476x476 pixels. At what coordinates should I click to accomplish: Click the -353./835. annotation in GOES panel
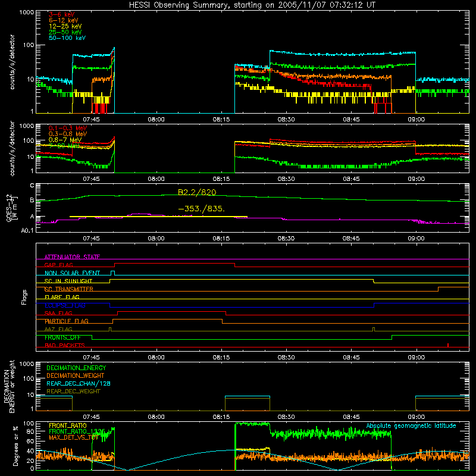point(201,209)
